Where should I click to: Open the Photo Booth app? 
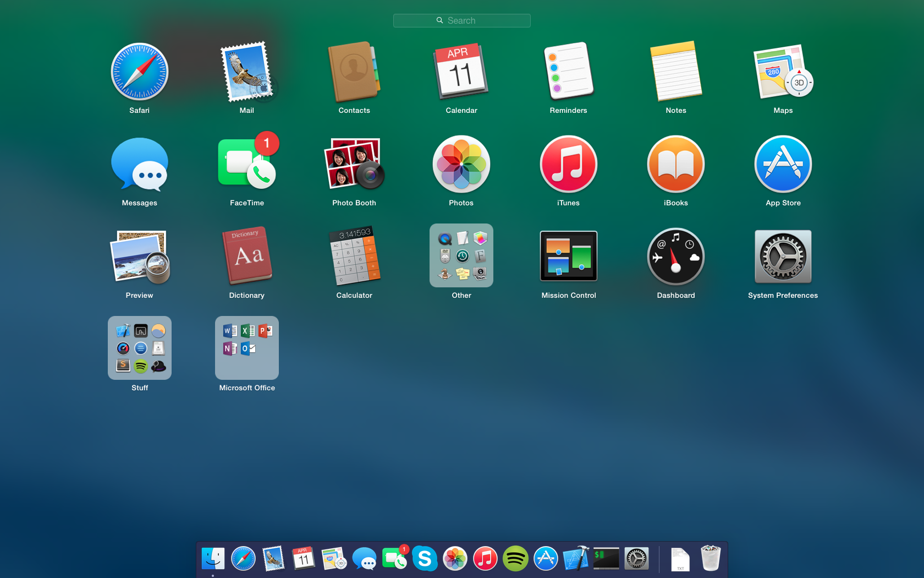(x=354, y=164)
